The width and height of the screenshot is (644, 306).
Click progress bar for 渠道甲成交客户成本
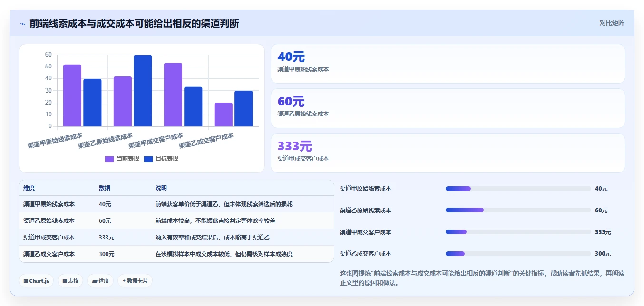click(518, 232)
